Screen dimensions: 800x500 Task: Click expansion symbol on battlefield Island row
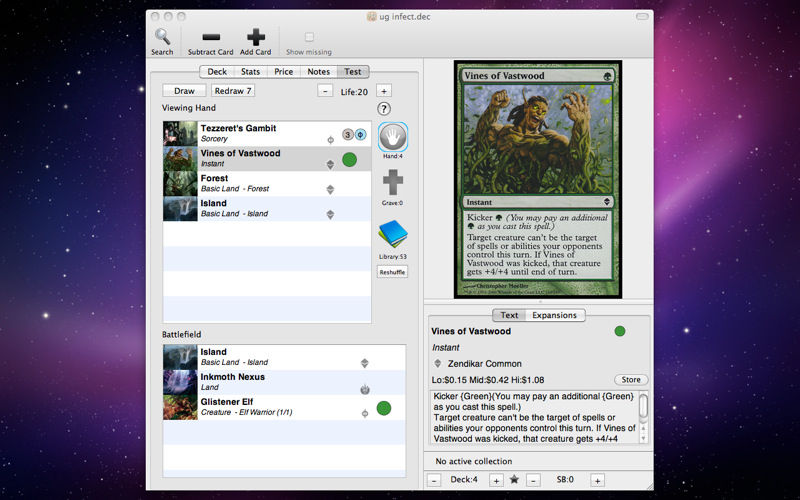click(364, 363)
